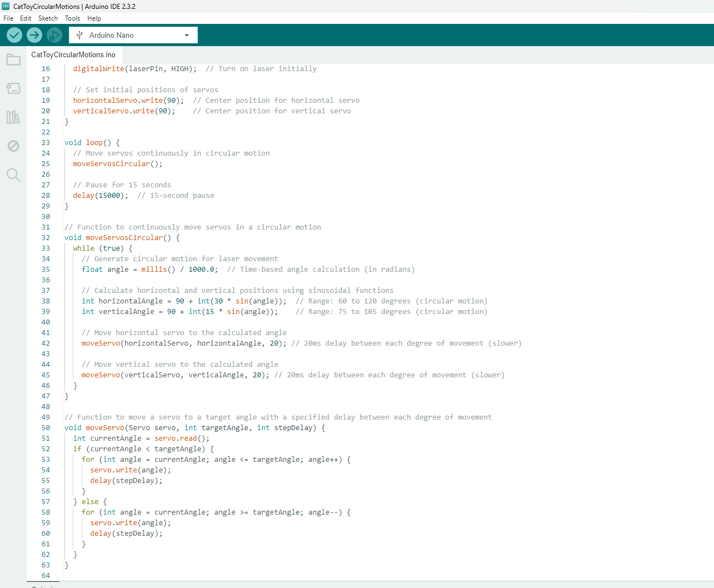This screenshot has height=588, width=714.
Task: Click 'verticalServo.write(90);' on line 20
Action: coord(124,111)
